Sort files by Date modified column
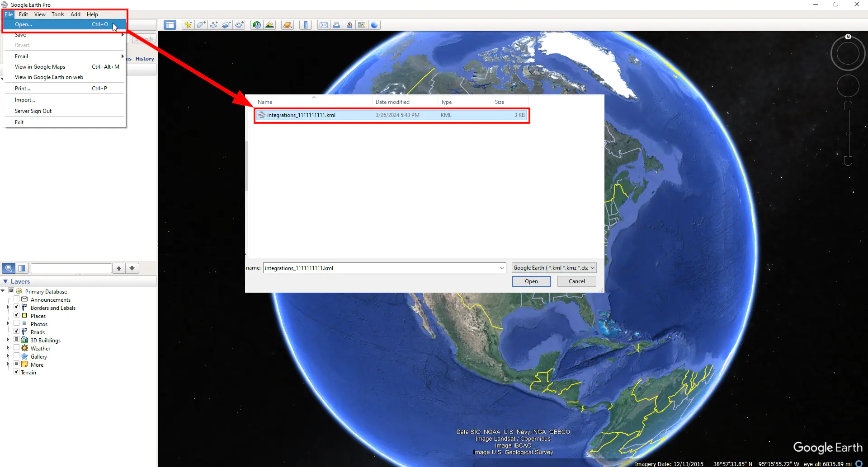868x467 pixels. (405, 102)
